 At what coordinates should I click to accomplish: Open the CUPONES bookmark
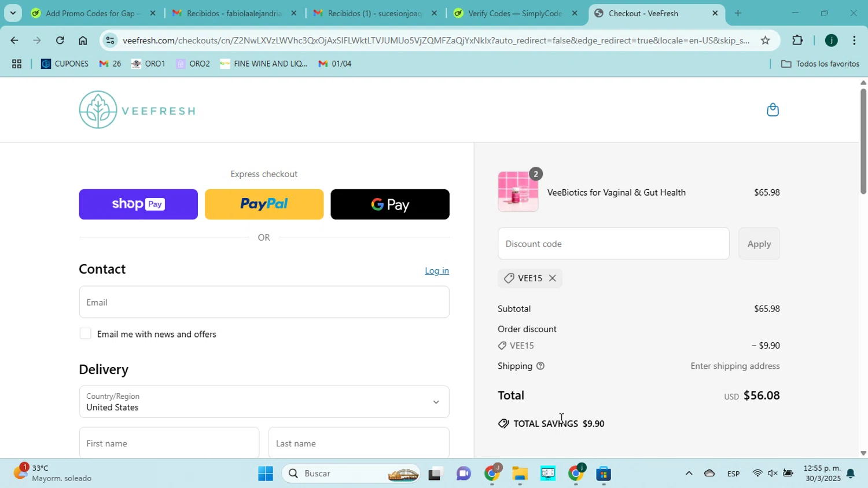[x=65, y=64]
